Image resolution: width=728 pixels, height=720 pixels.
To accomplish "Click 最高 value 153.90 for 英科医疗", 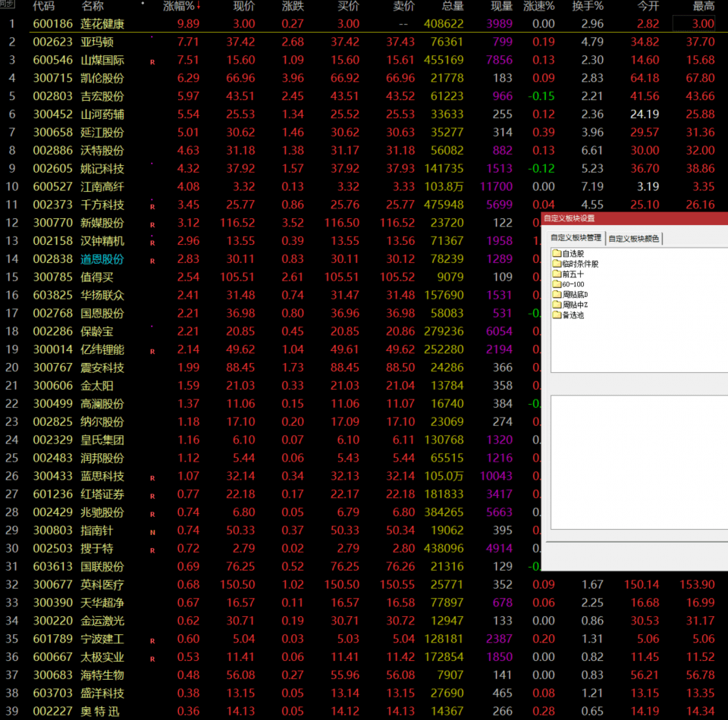I will click(x=697, y=584).
